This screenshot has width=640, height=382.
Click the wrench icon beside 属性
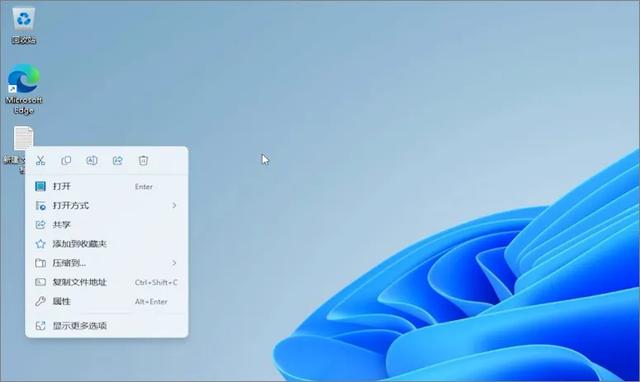pyautogui.click(x=40, y=301)
